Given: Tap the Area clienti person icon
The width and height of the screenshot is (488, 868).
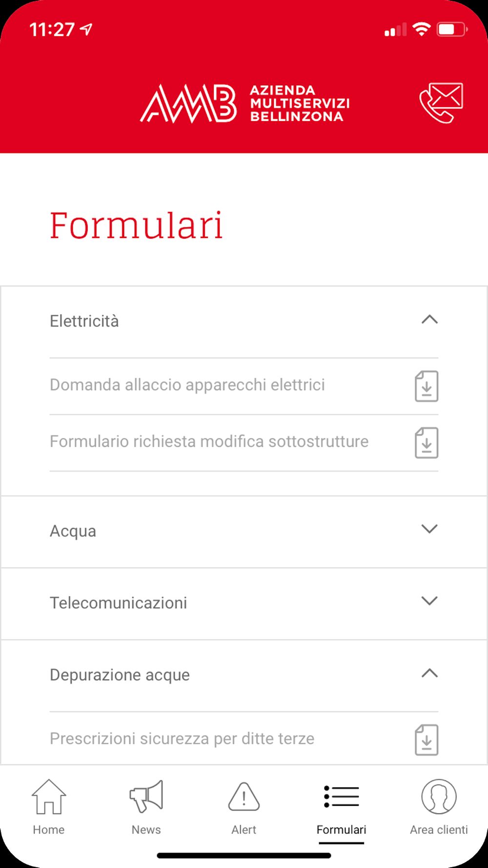Looking at the screenshot, I should pos(439,797).
